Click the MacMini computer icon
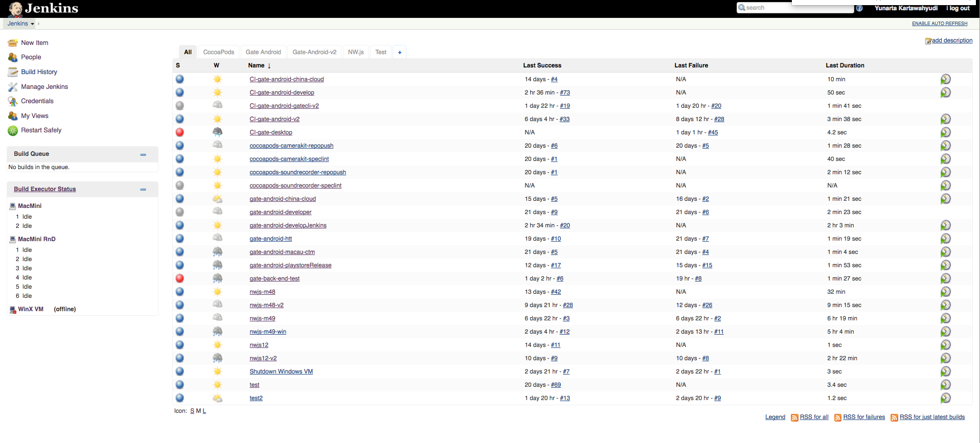Viewport: 980px width, 443px height. click(x=13, y=206)
